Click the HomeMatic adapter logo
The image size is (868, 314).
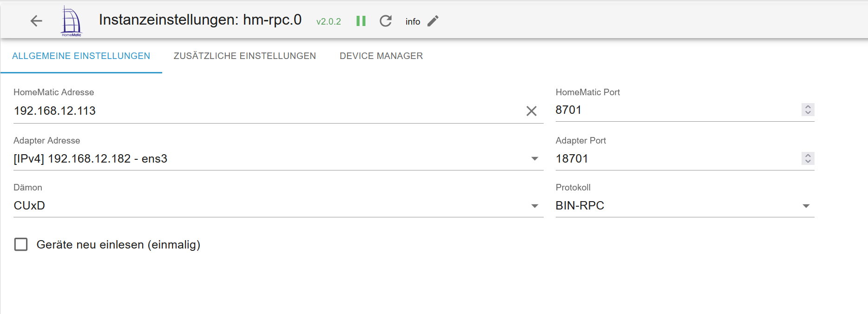[x=71, y=21]
